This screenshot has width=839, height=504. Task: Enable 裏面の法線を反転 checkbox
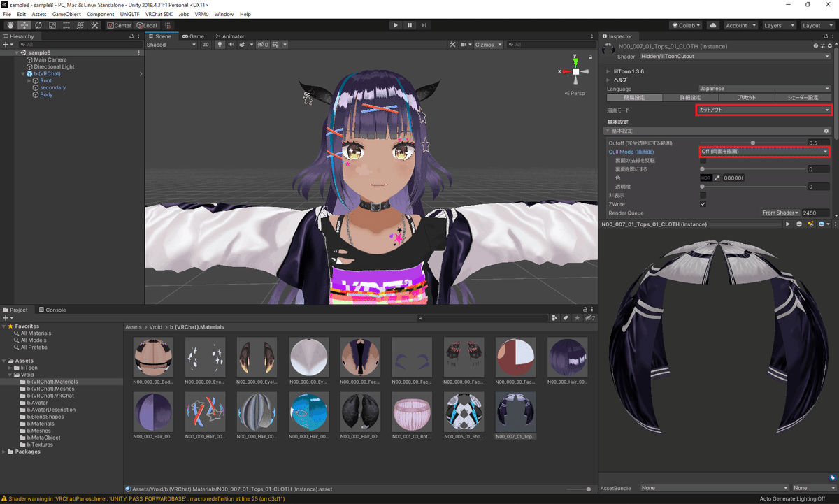pyautogui.click(x=703, y=160)
